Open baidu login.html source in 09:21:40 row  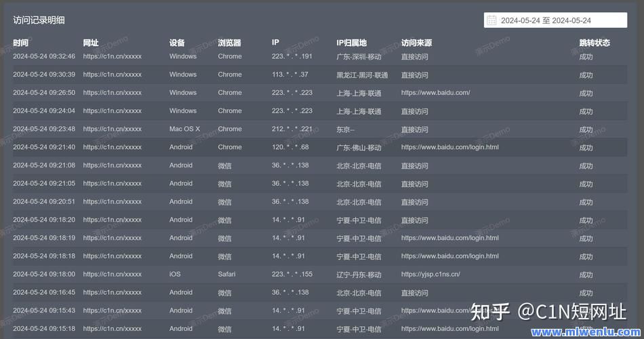(x=449, y=146)
